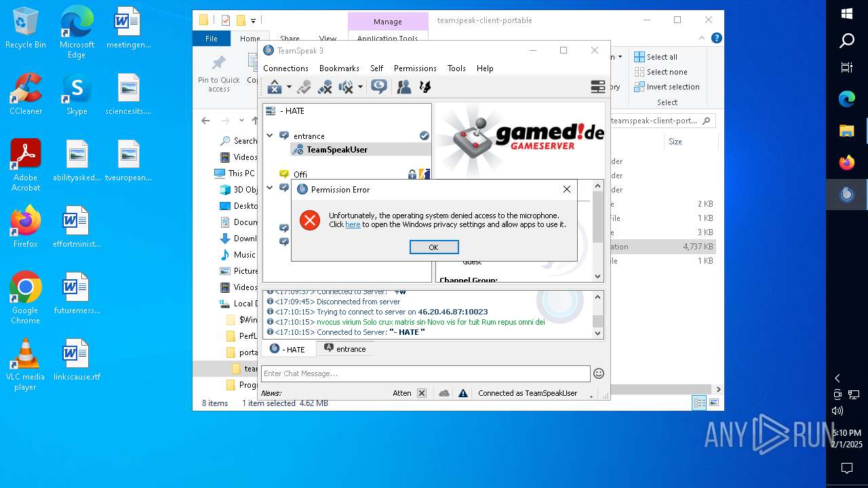This screenshot has height=488, width=868.
Task: Collapse the entrance channel chevron
Action: pyautogui.click(x=270, y=136)
